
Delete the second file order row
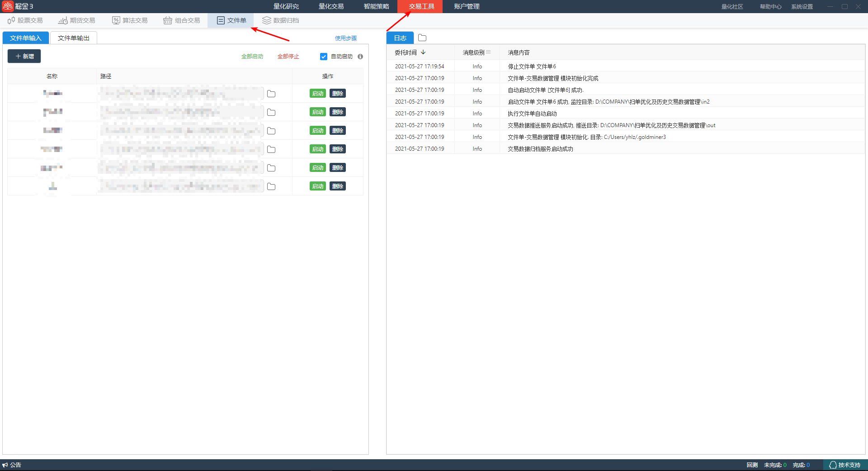[x=338, y=112]
